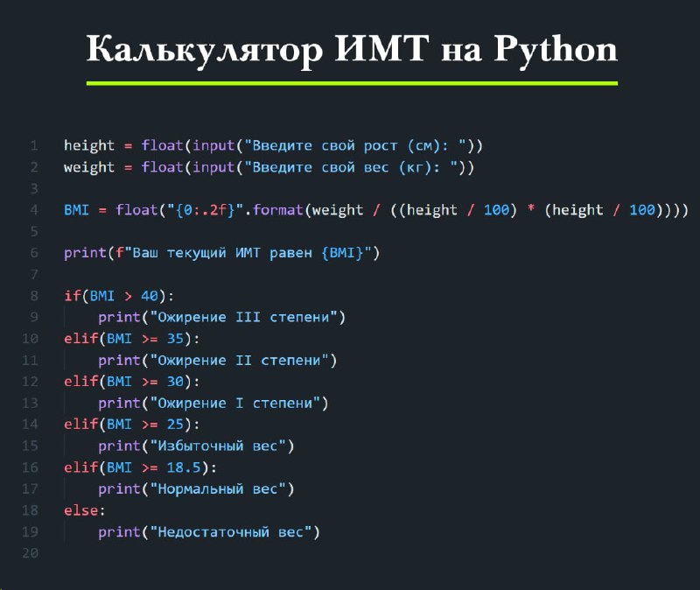This screenshot has height=590, width=700.
Task: Click the 'elif' keyword on line 16
Action: [x=80, y=467]
